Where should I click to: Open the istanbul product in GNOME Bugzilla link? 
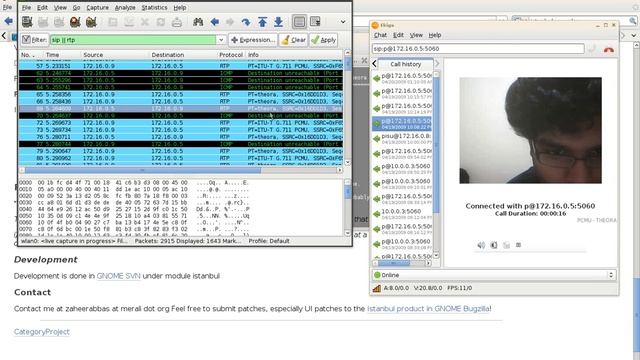[x=428, y=309]
